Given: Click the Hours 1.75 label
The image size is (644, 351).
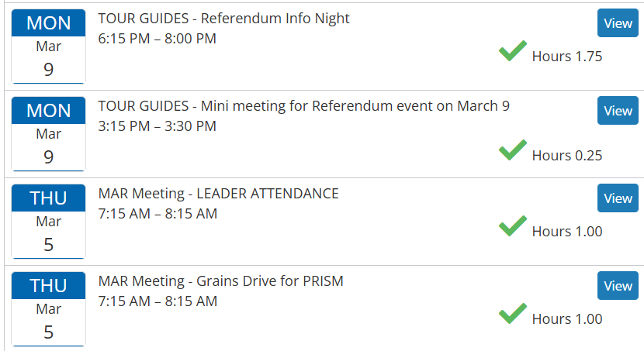Looking at the screenshot, I should [566, 57].
